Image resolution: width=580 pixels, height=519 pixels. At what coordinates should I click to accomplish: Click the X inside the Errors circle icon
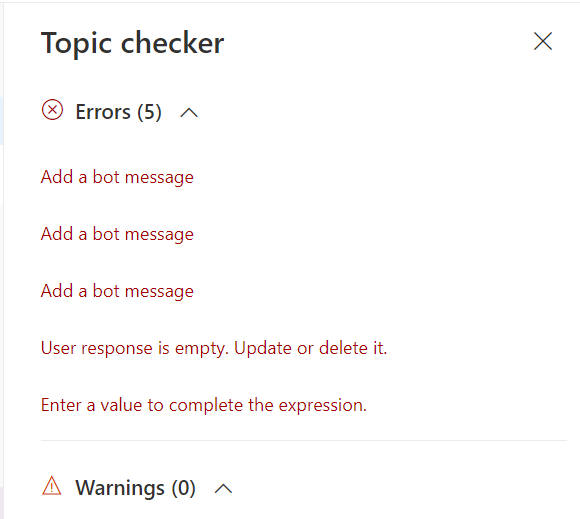(53, 110)
